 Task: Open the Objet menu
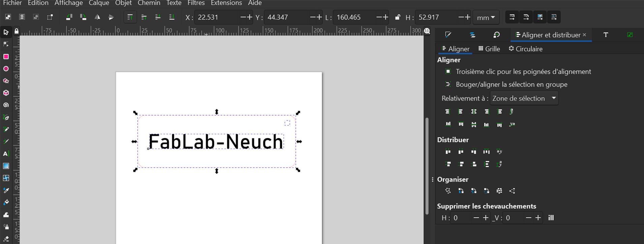tap(123, 3)
